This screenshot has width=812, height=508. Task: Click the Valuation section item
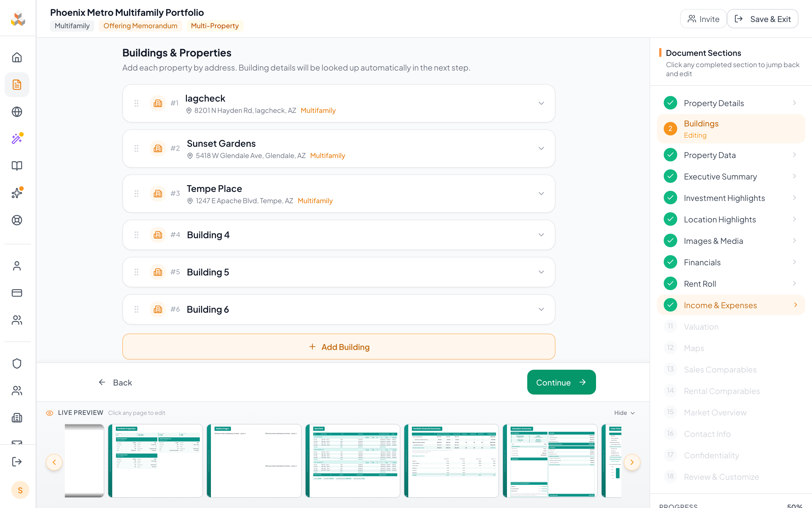pyautogui.click(x=731, y=327)
